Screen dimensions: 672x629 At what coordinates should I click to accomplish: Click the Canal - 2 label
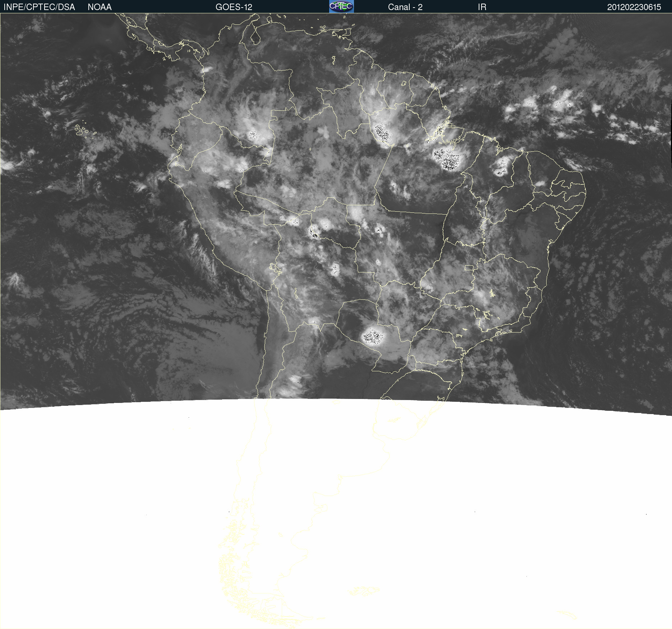click(x=405, y=7)
